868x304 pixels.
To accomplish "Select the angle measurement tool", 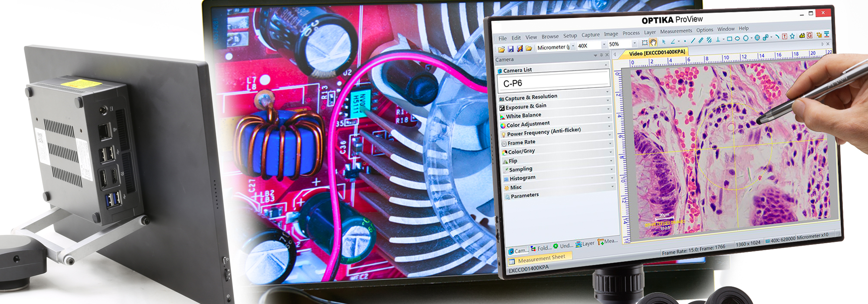I will click(673, 42).
